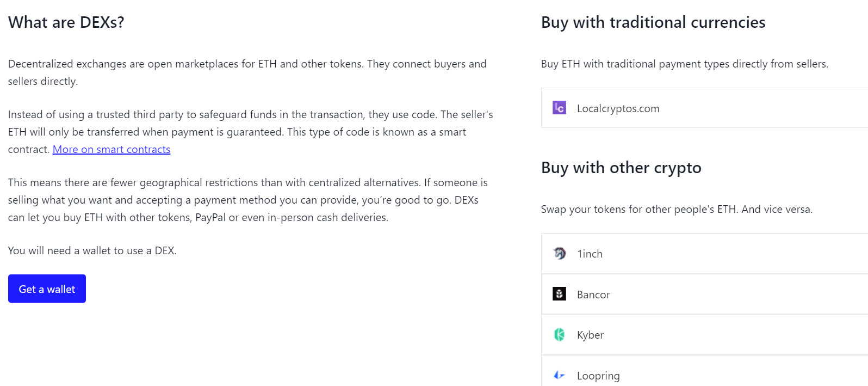Click the Localcryptos.com logo icon
This screenshot has height=386, width=868.
[559, 108]
